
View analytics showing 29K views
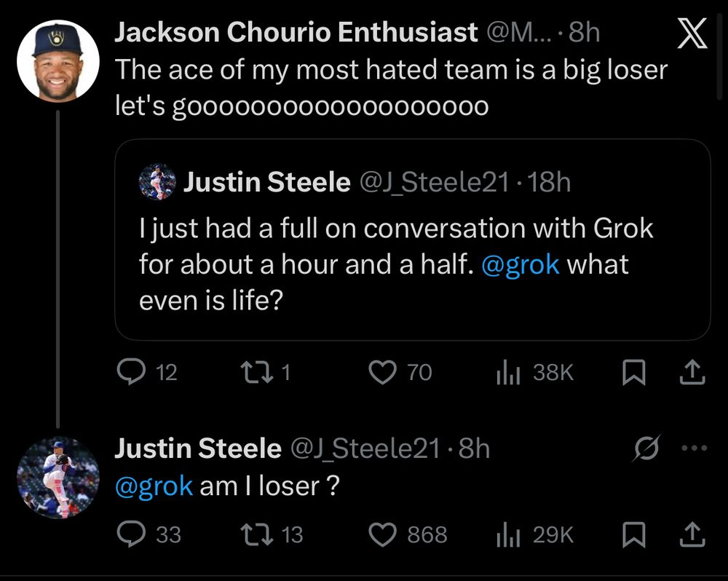tap(507, 534)
